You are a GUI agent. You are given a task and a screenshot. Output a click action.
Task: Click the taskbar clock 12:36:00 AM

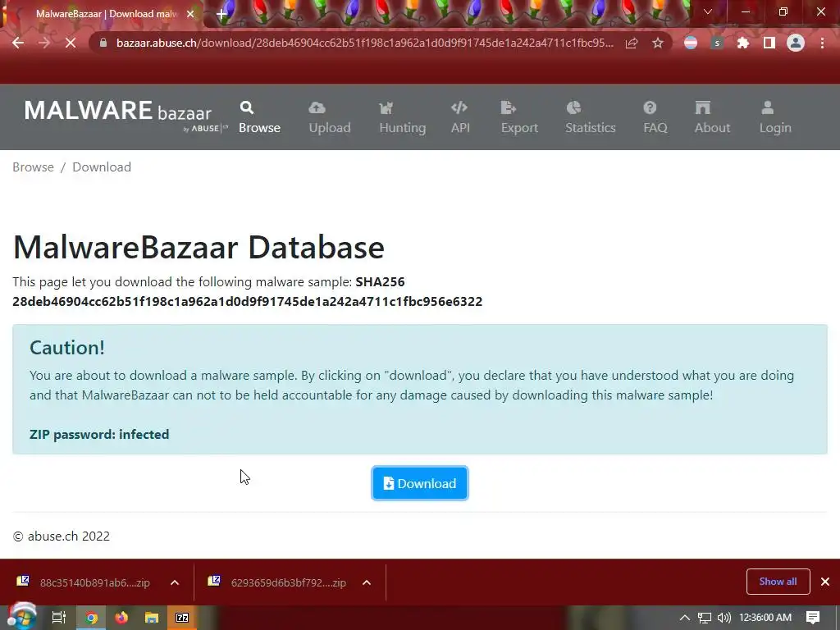(x=765, y=618)
